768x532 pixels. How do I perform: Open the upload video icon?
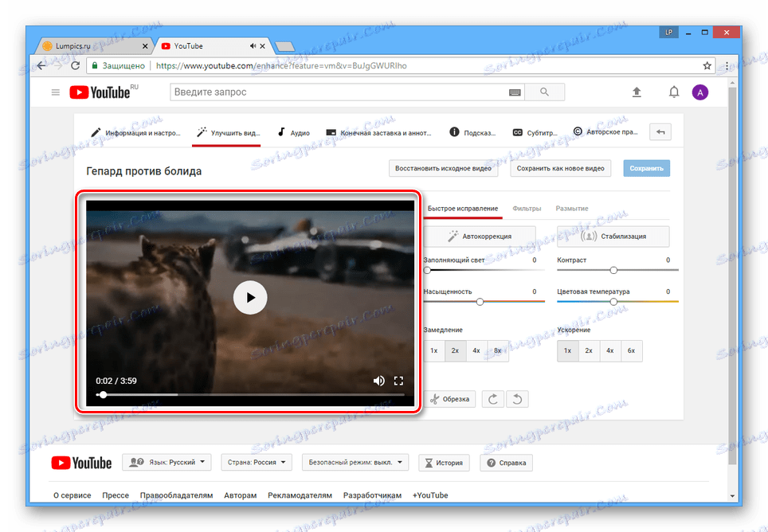(637, 92)
